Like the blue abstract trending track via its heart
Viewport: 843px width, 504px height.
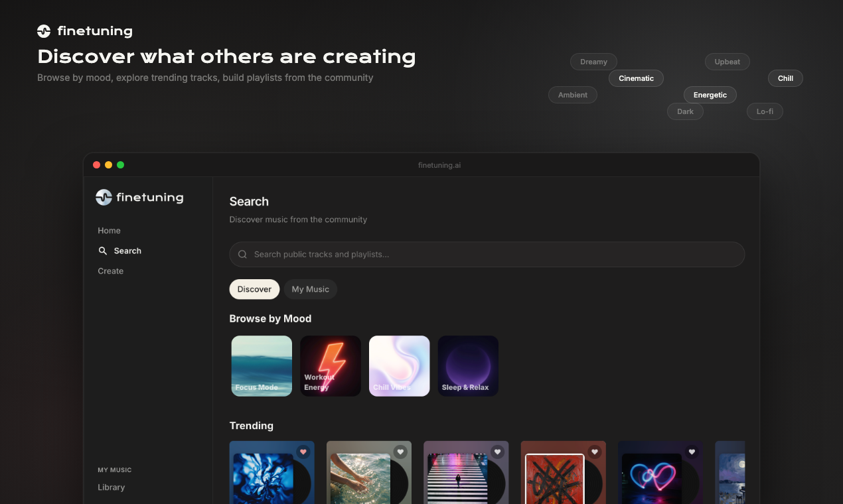[303, 452]
